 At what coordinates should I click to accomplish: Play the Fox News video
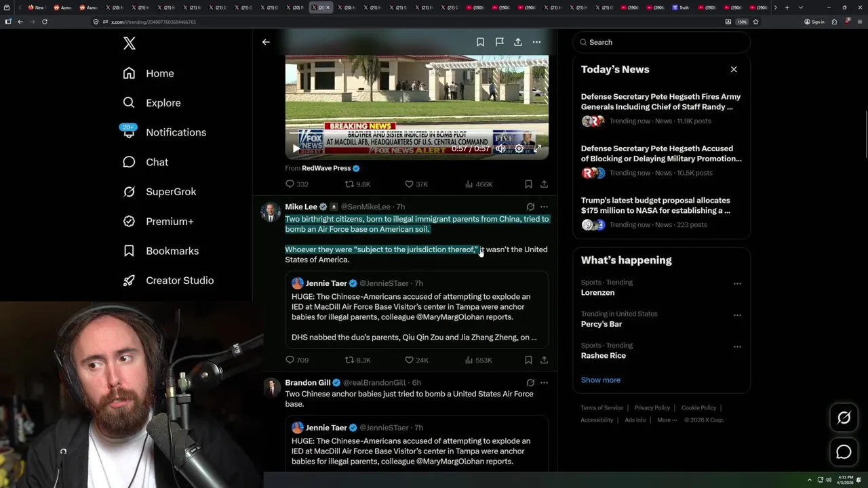(296, 148)
